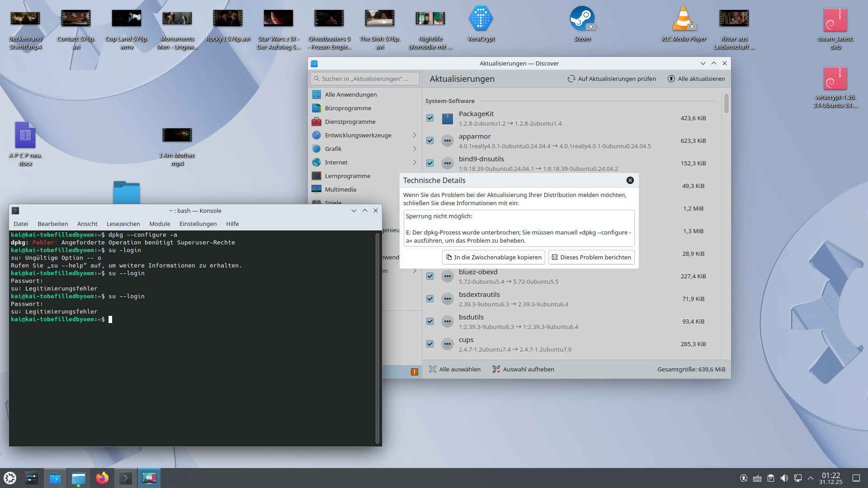Click In die Zwischenablage kopieren button

[493, 257]
